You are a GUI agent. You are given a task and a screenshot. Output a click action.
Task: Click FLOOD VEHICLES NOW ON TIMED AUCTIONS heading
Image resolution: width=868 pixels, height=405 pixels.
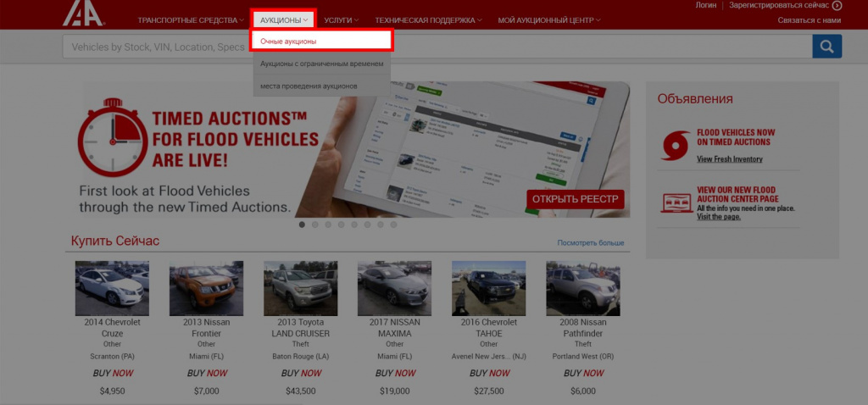[x=736, y=137]
